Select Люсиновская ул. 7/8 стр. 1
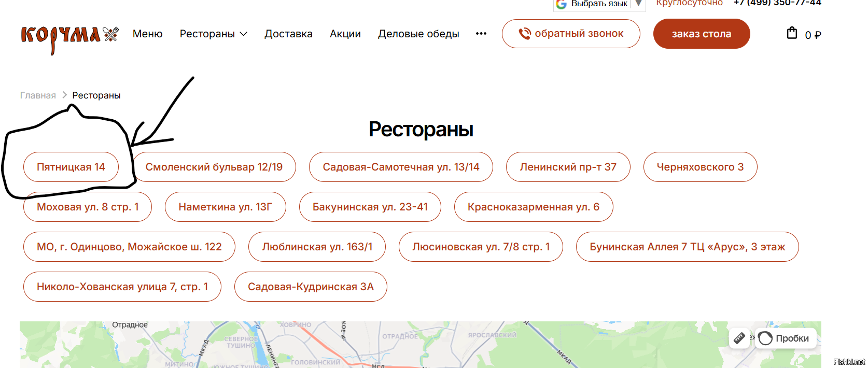 481,247
